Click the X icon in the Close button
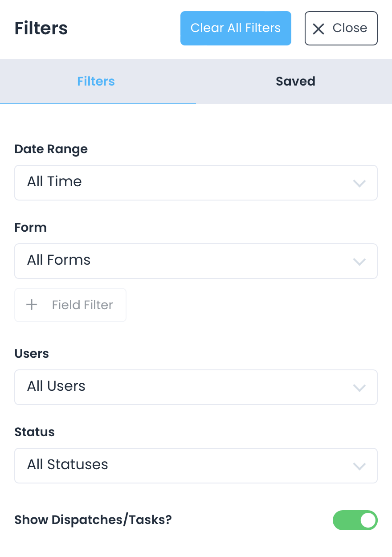392x557 pixels. point(318,29)
